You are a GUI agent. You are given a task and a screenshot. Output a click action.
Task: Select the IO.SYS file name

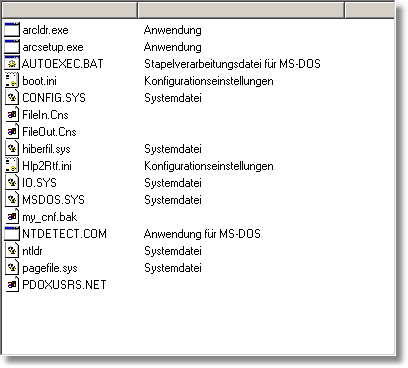click(x=39, y=183)
